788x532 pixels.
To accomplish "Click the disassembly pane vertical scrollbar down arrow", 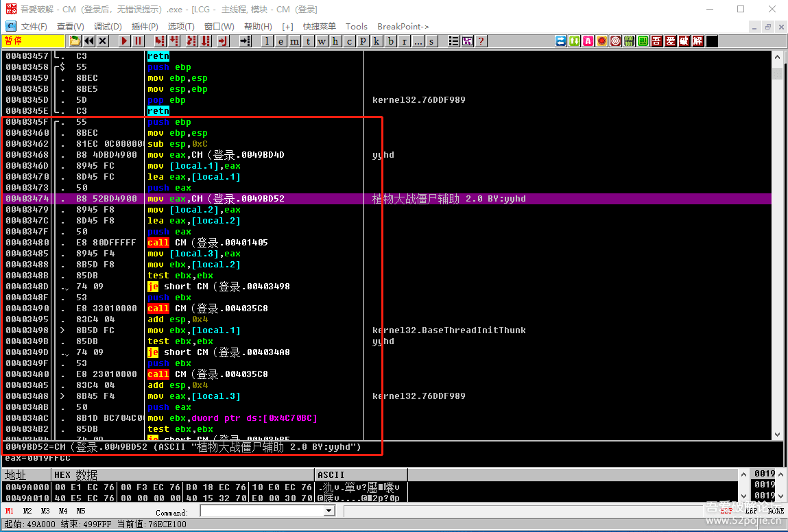I will pos(777,435).
